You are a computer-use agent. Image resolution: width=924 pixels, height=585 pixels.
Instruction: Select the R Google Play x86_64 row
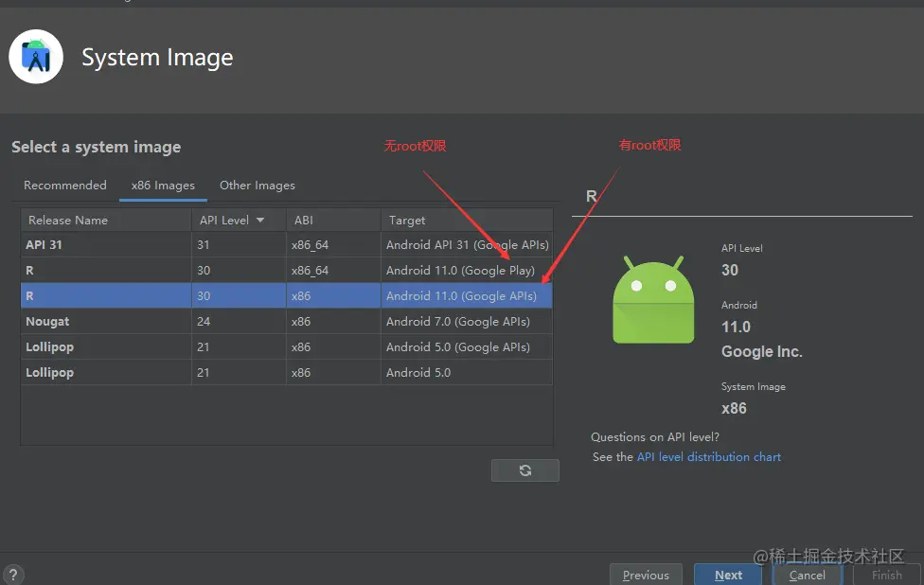tap(284, 271)
